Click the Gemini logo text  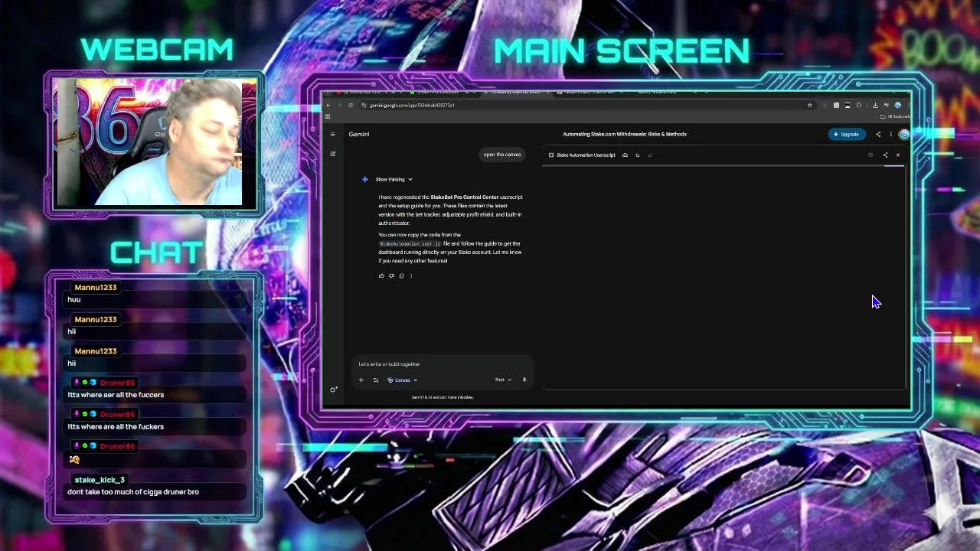359,134
